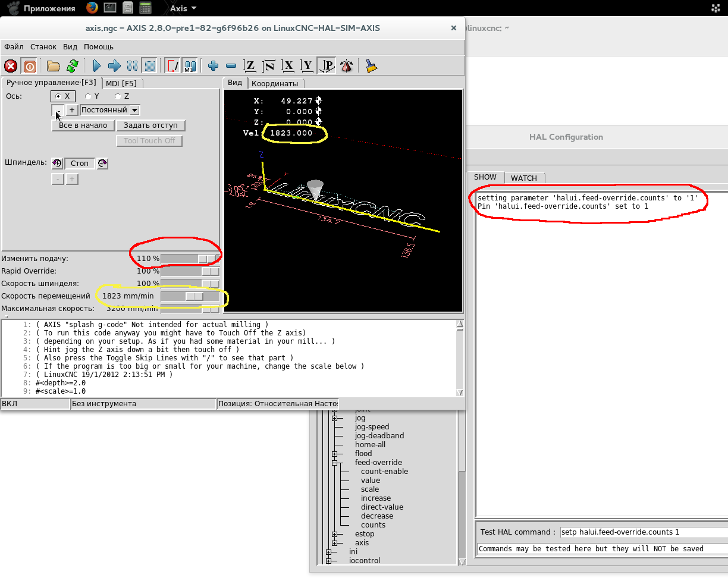
Task: Select the Y axis radio button
Action: [92, 96]
